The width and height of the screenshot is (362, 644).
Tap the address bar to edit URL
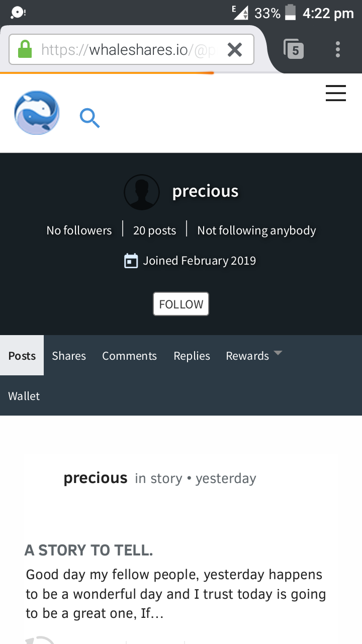(126, 49)
